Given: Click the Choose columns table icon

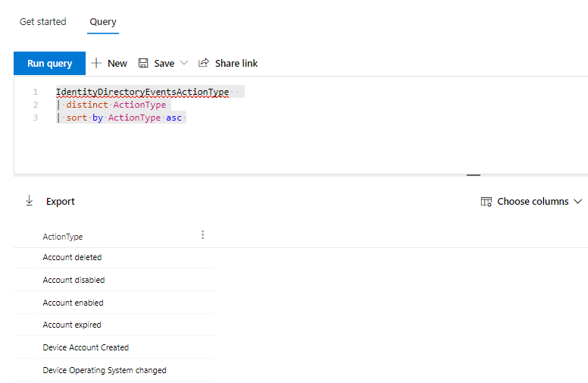Looking at the screenshot, I should [486, 202].
